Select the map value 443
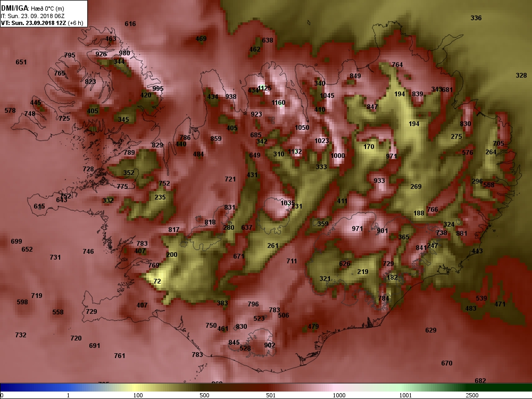 click(x=477, y=251)
